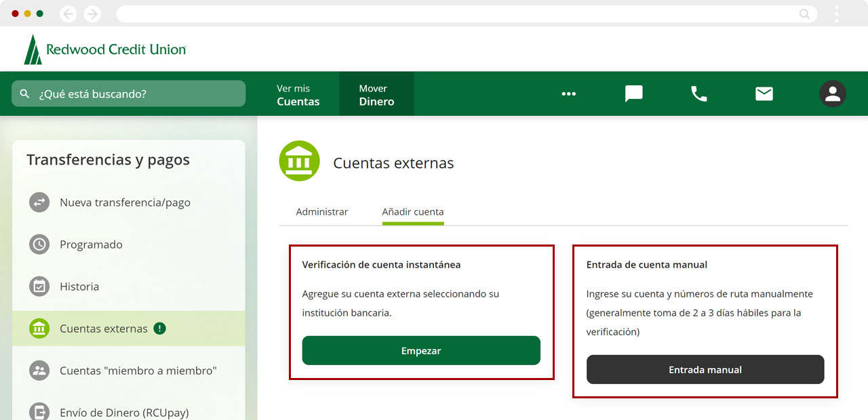
Task: Click the Cuentas externas page title
Action: click(x=393, y=163)
